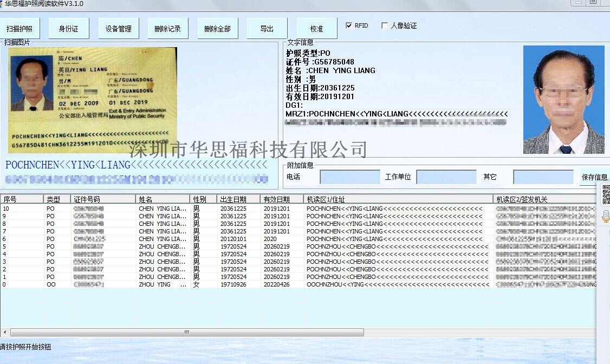Sort by the 类型 column header
Image resolution: width=610 pixels, height=364 pixels.
click(57, 199)
